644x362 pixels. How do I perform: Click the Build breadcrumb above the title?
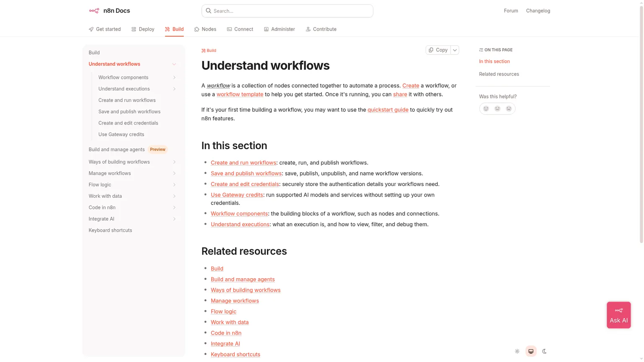point(209,51)
